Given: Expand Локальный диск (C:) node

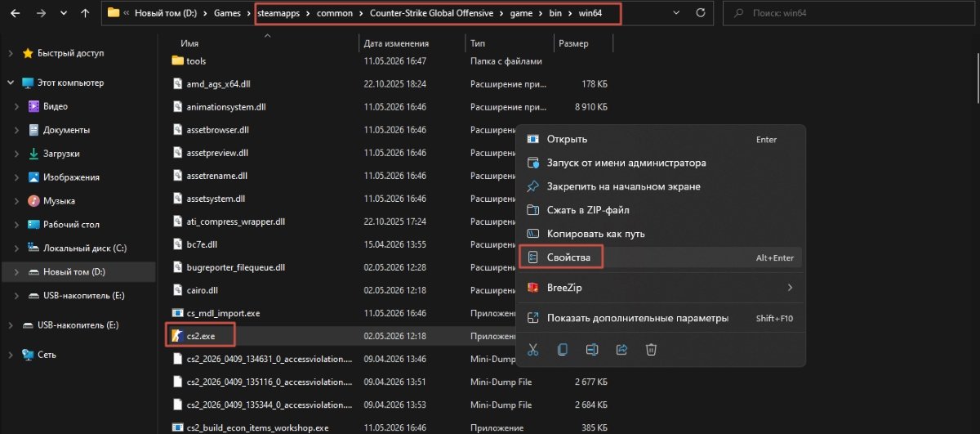Looking at the screenshot, I should point(18,248).
